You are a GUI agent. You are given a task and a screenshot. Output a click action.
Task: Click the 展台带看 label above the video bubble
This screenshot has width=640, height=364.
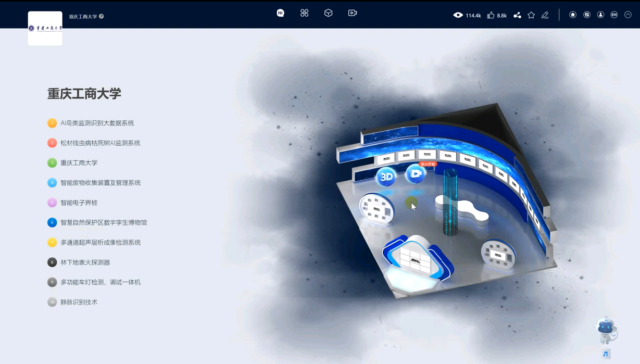428,164
